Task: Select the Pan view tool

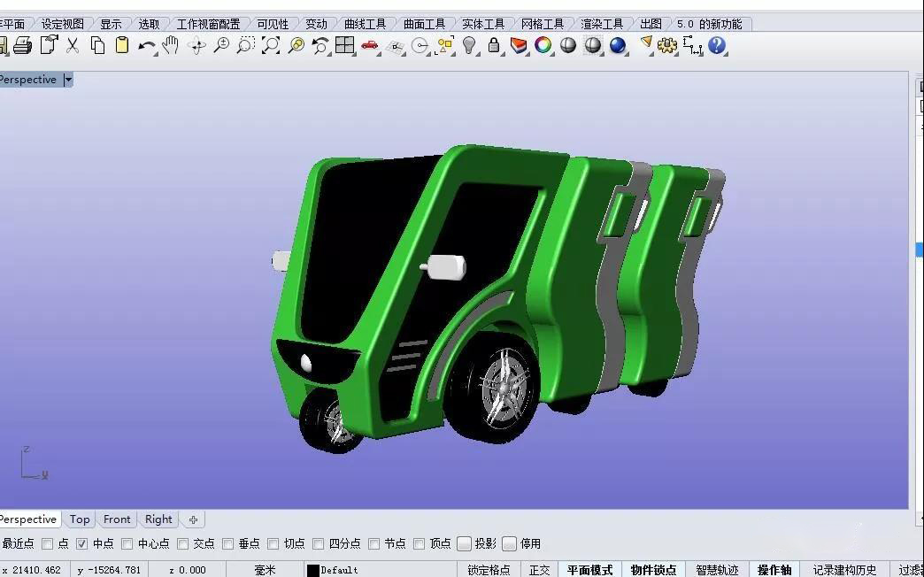Action: [x=169, y=45]
